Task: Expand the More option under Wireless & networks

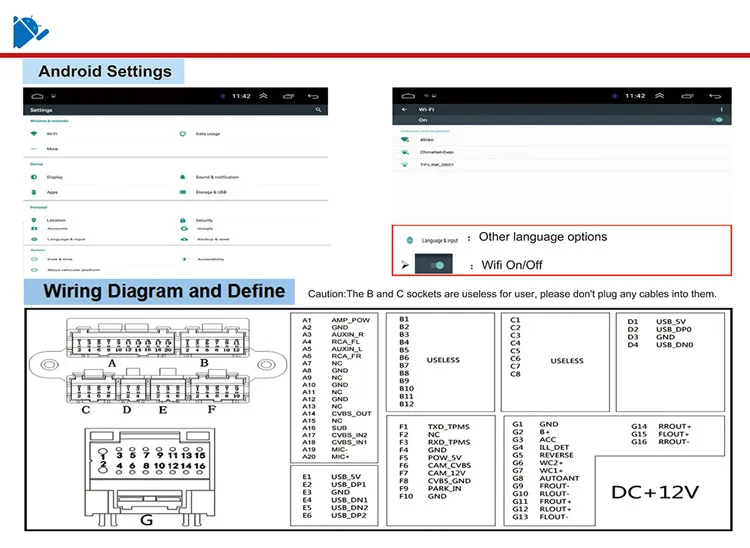Action: (45, 149)
